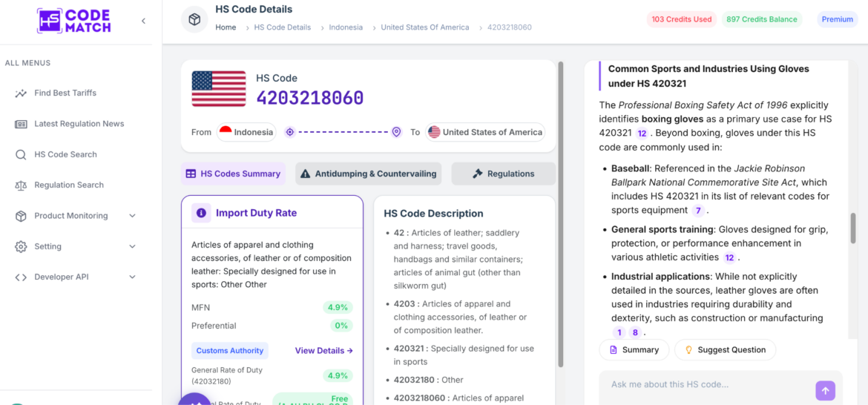Click the Setting gear icon
The image size is (868, 405).
[x=21, y=247]
